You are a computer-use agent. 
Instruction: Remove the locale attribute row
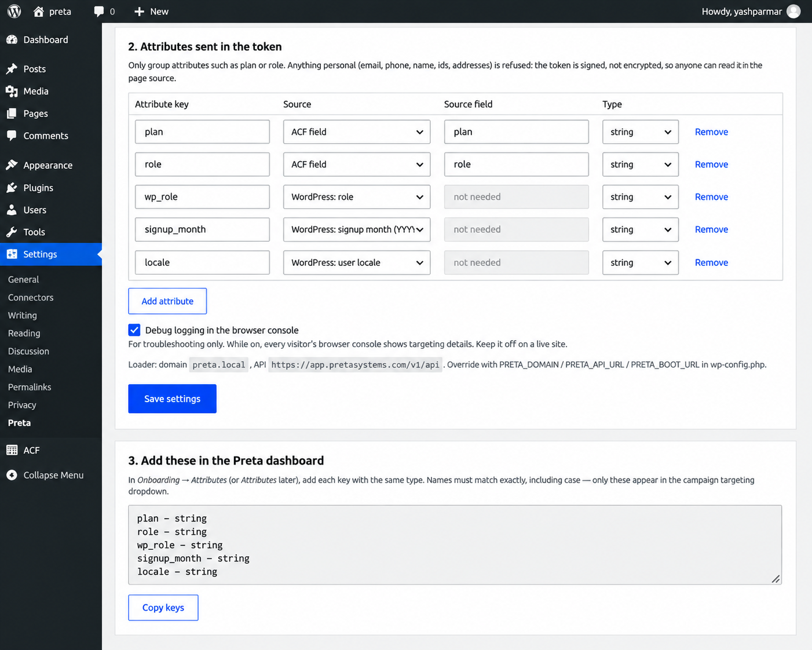[711, 262]
